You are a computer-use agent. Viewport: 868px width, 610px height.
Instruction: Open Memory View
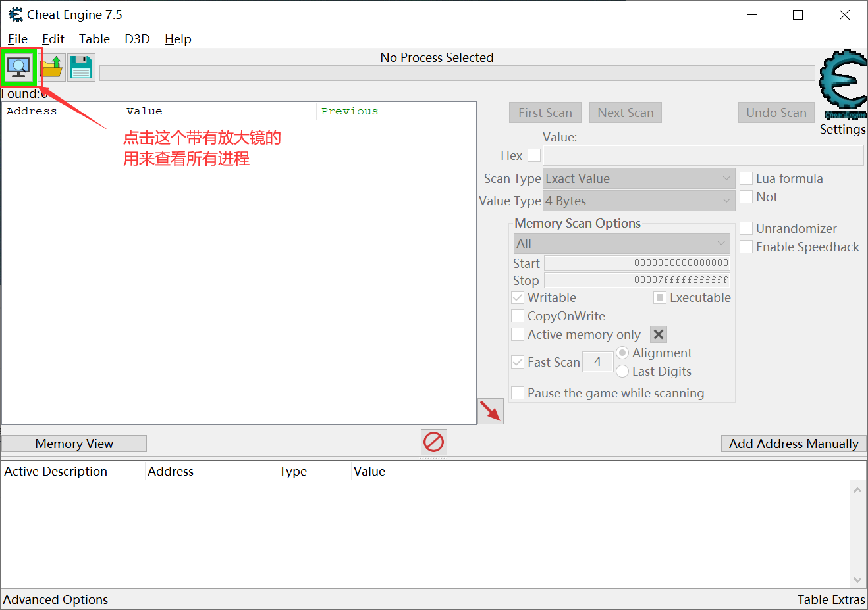coord(74,444)
